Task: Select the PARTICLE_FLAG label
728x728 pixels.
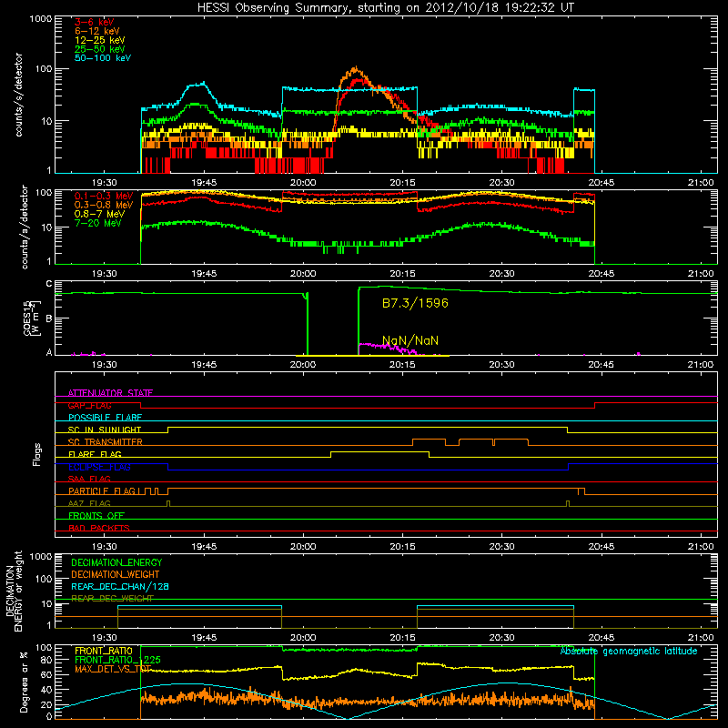Action: (102, 491)
